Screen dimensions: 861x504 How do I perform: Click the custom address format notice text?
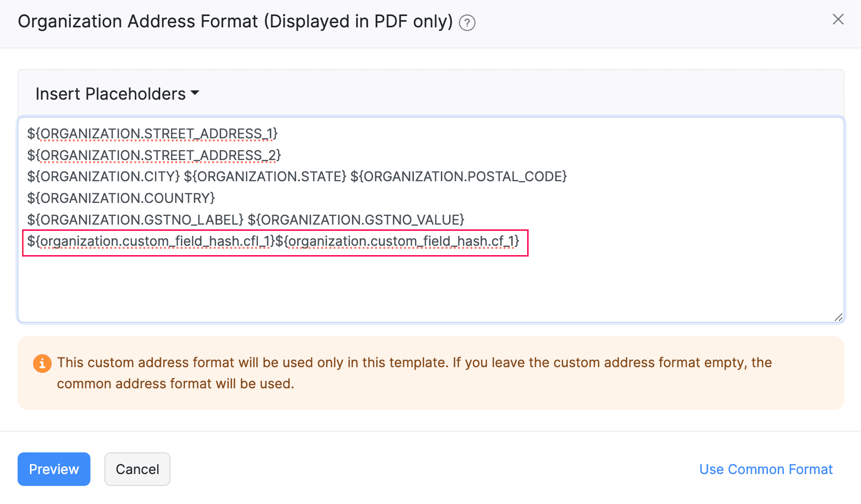[414, 373]
